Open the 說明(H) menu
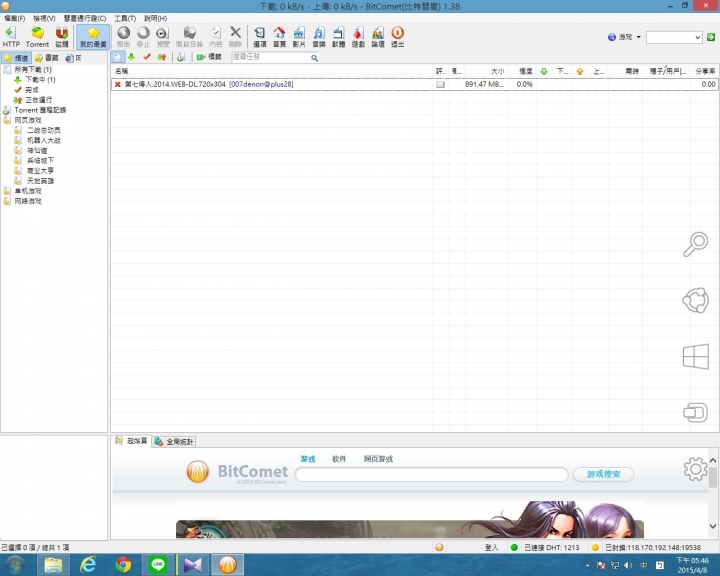This screenshot has width=720, height=576. click(155, 18)
